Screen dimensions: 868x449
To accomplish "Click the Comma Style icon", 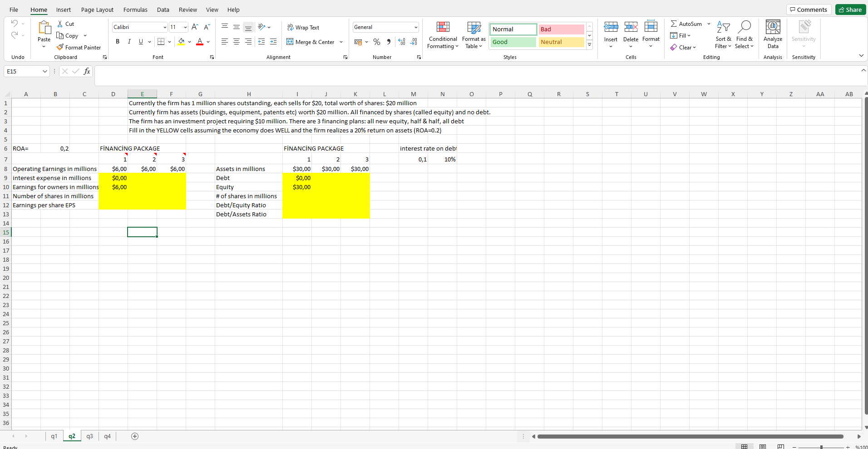I will pos(389,42).
